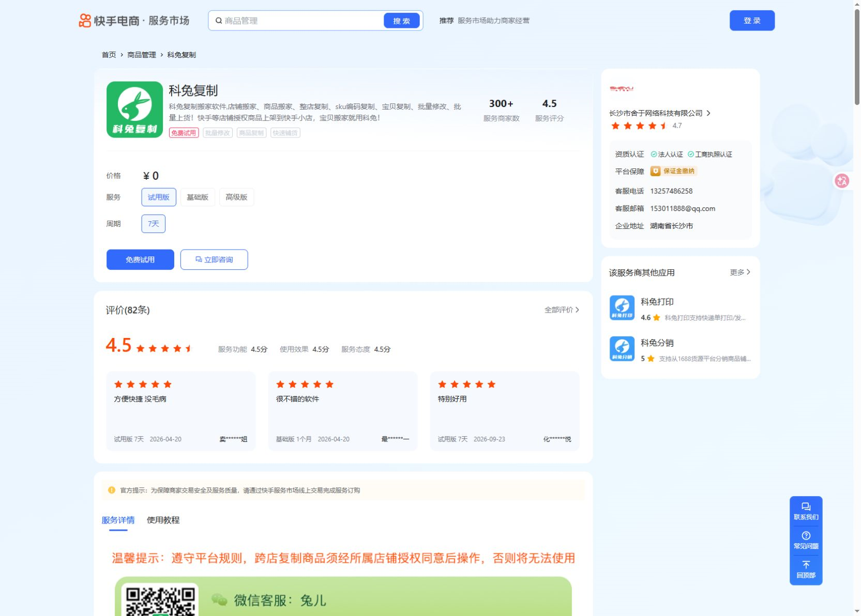Click the 保证金缴纳 shield badge icon
Viewport: 861px width, 616px height.
pyautogui.click(x=655, y=171)
